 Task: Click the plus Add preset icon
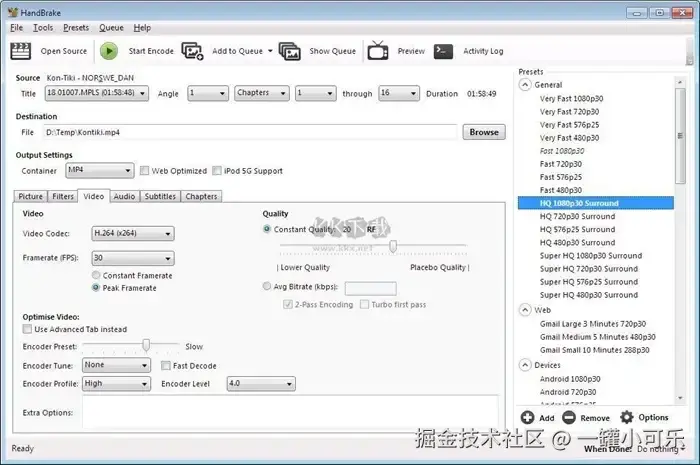(527, 417)
